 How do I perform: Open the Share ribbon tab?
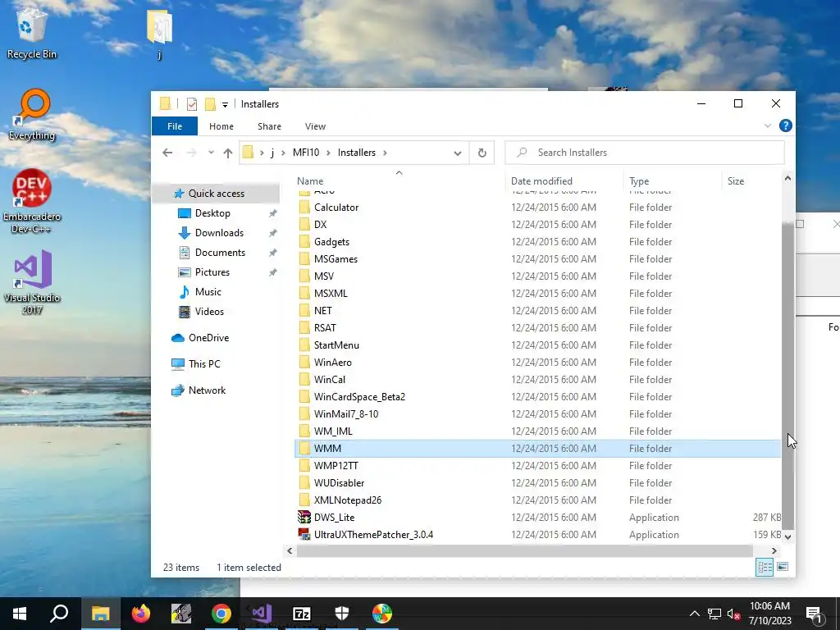coord(269,126)
